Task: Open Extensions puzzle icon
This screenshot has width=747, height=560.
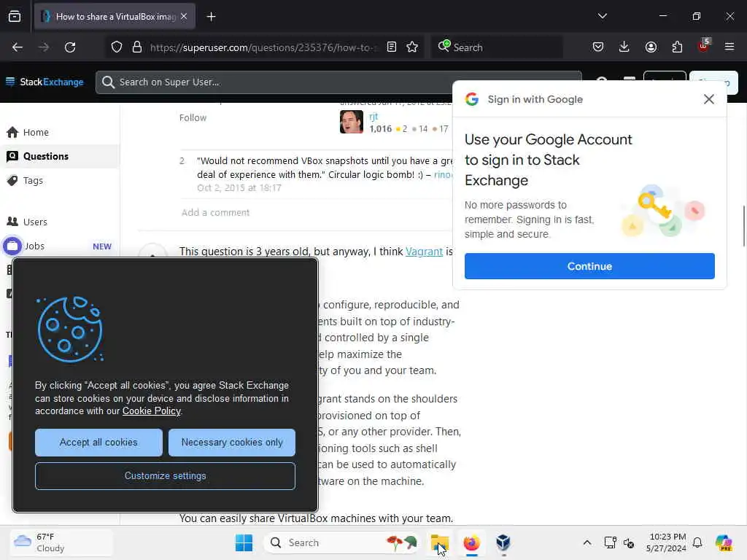Action: (x=677, y=47)
